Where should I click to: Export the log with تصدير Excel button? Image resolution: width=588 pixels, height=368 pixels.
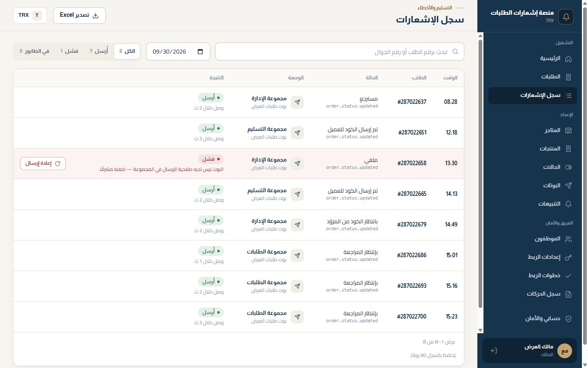(79, 16)
